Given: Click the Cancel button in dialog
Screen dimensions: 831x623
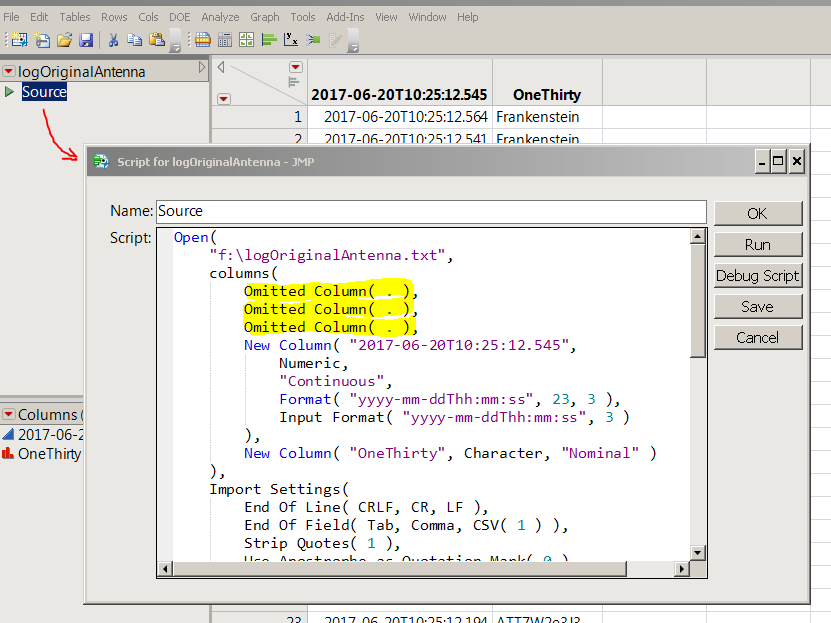Looking at the screenshot, I should (757, 338).
